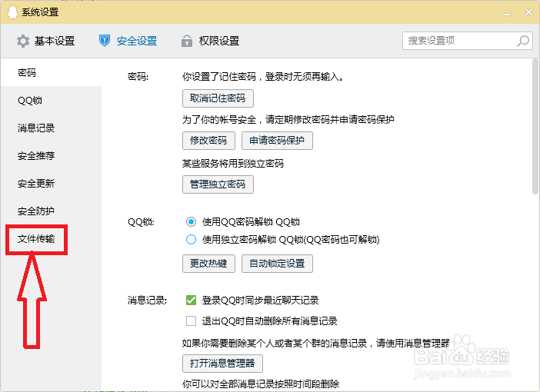Click the shield icon for 安全设置
This screenshot has height=392, width=540.
[x=105, y=41]
